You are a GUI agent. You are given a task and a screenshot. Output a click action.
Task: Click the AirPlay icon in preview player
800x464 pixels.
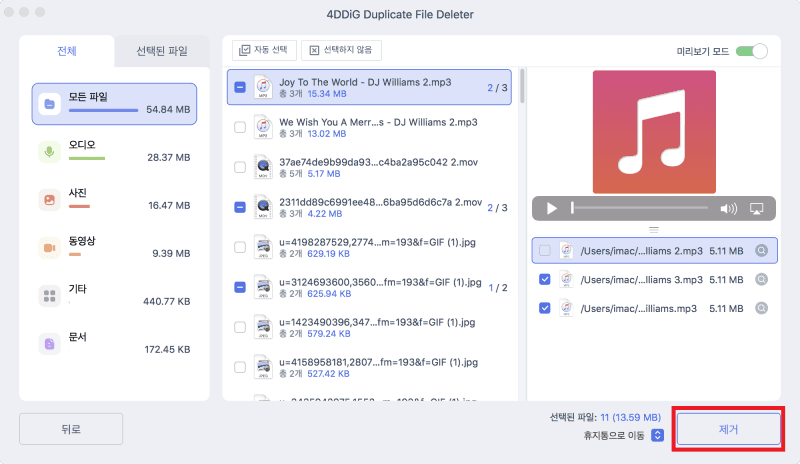(x=756, y=208)
